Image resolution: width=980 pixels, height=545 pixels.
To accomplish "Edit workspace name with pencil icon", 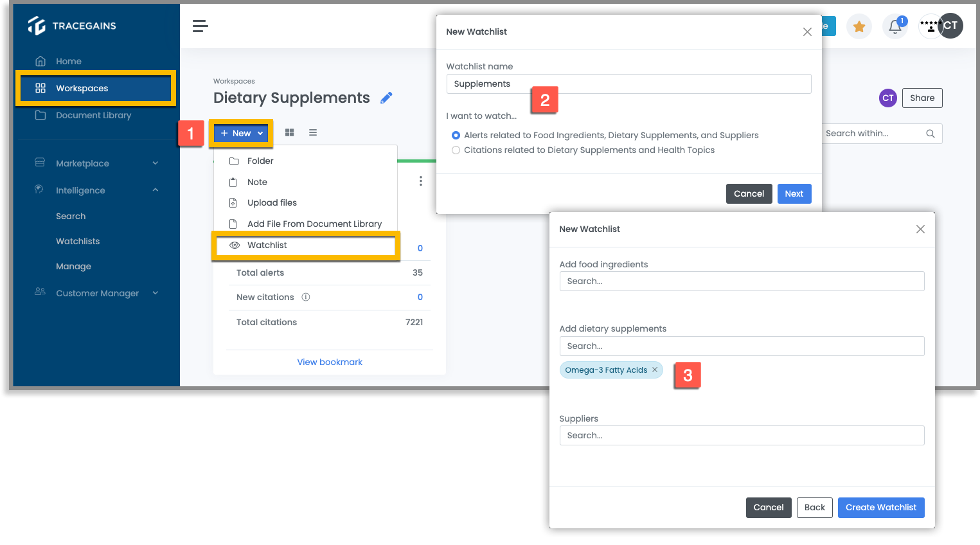I will (386, 98).
